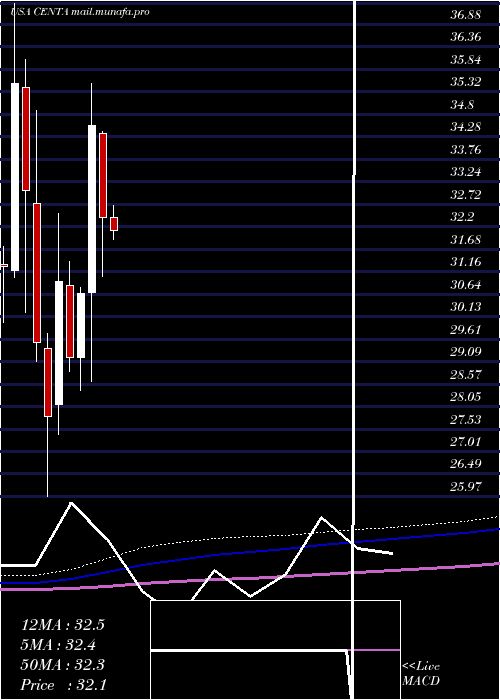Click the 50MA : 32.3 readout
500x700 pixels.
[x=63, y=664]
